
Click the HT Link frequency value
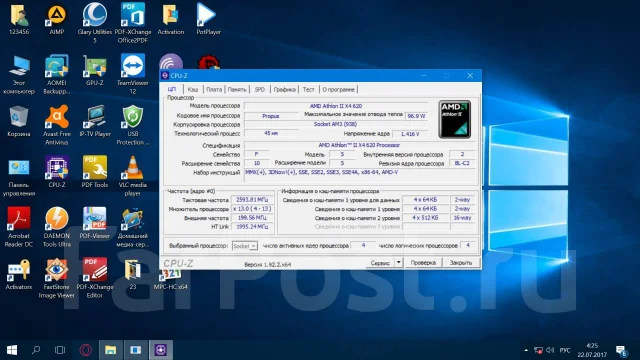(252, 227)
